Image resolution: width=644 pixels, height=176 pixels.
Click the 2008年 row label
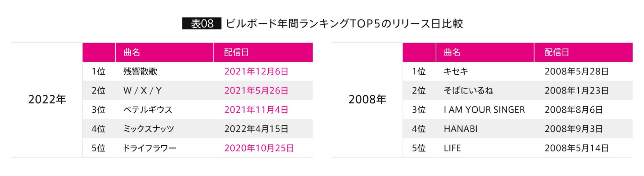[367, 100]
